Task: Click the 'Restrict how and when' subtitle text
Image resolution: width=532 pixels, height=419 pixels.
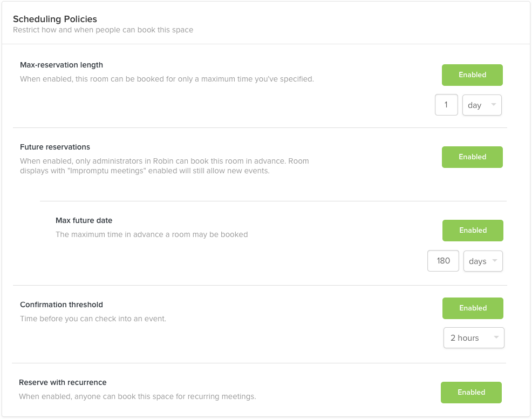Action: [x=103, y=30]
